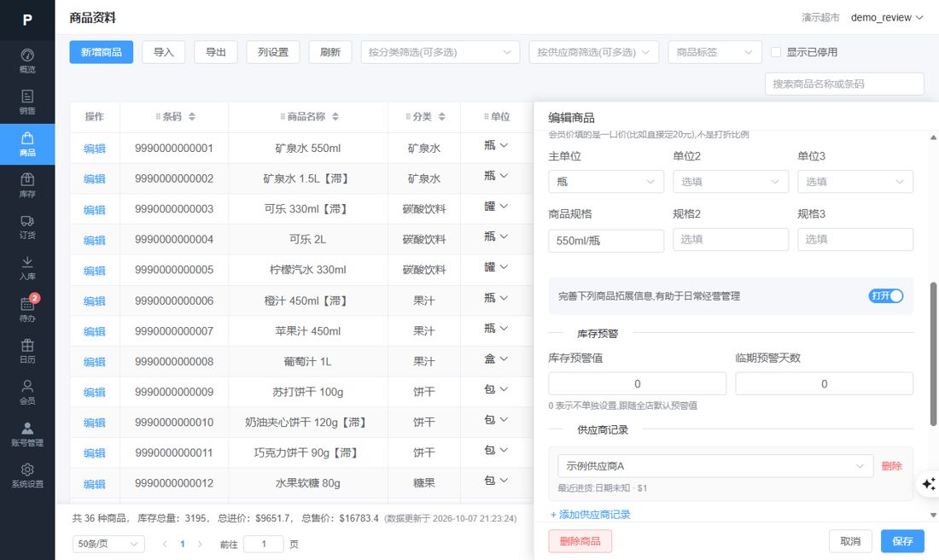Click product name 柠檬汽水 330ml
The height and width of the screenshot is (560, 939).
308,270
